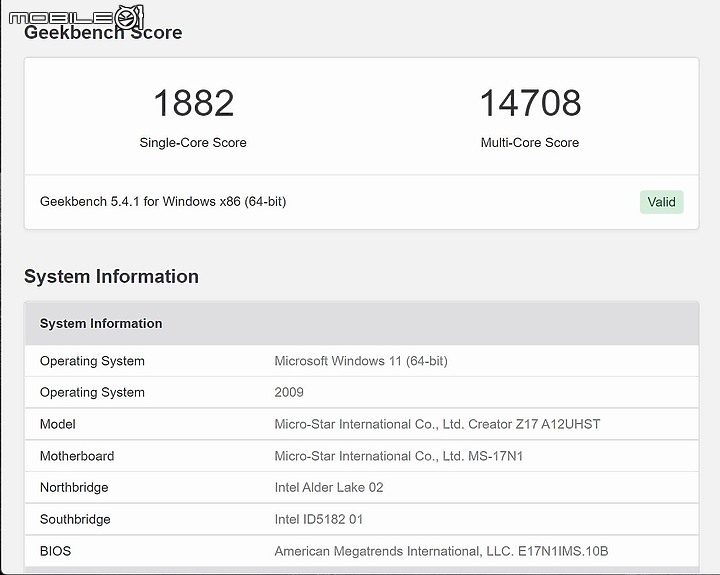Click the Single-Core Score label

pos(193,143)
